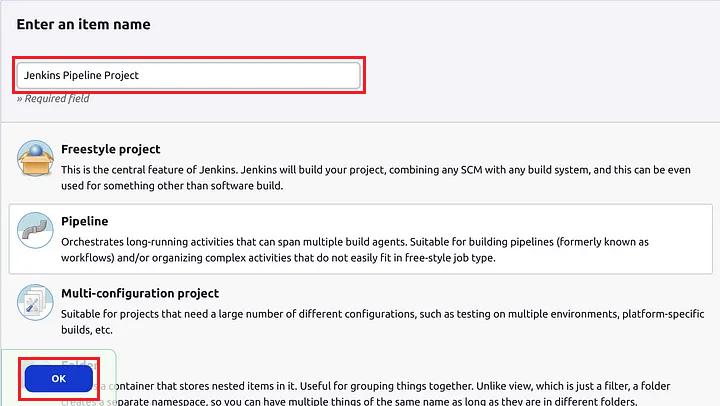Select the Freestyle project title
The height and width of the screenshot is (406, 720).
[x=111, y=149]
